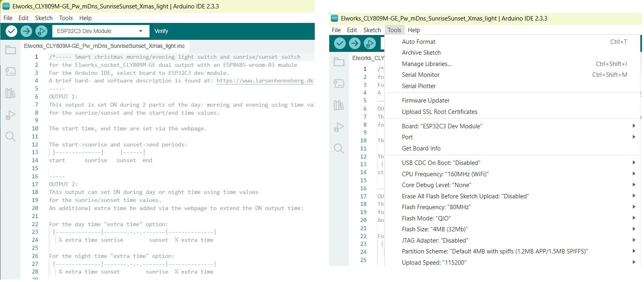Select Manage Libraries... in Tools menu
This screenshot has height=282, width=644.
click(x=512, y=64)
